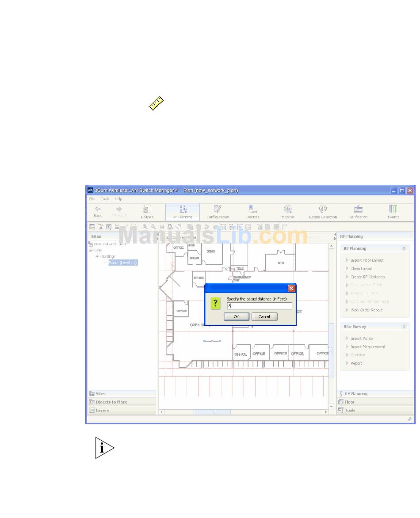
Task: Open the Tools menu
Action: click(x=105, y=199)
